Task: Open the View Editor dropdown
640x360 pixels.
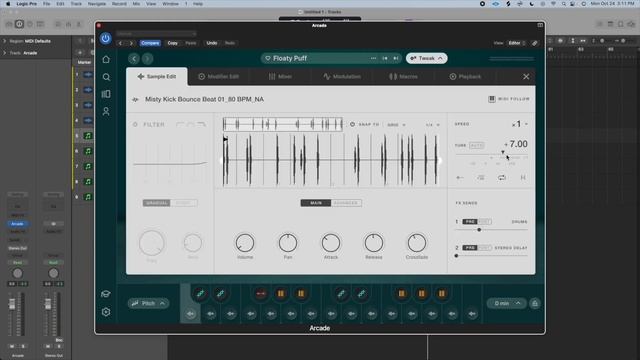Action: [x=516, y=43]
